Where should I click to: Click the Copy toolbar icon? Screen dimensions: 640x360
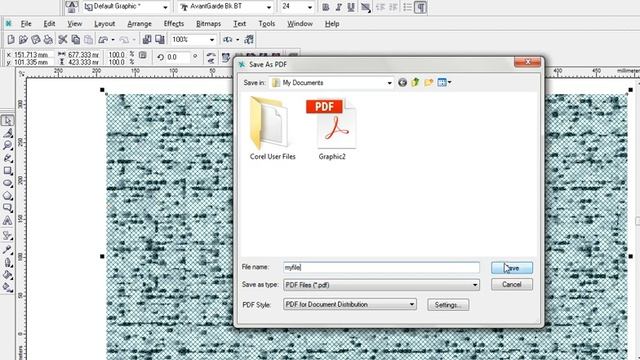click(76, 40)
